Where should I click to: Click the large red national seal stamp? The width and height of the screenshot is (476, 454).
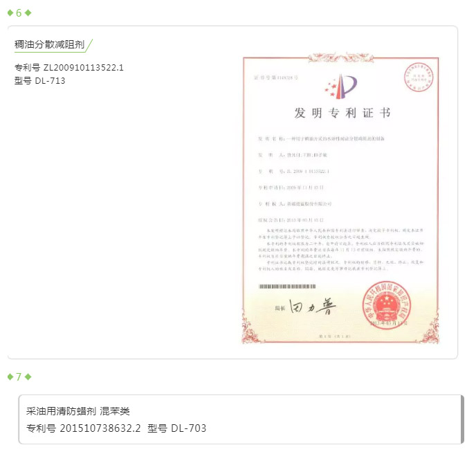pyautogui.click(x=387, y=305)
